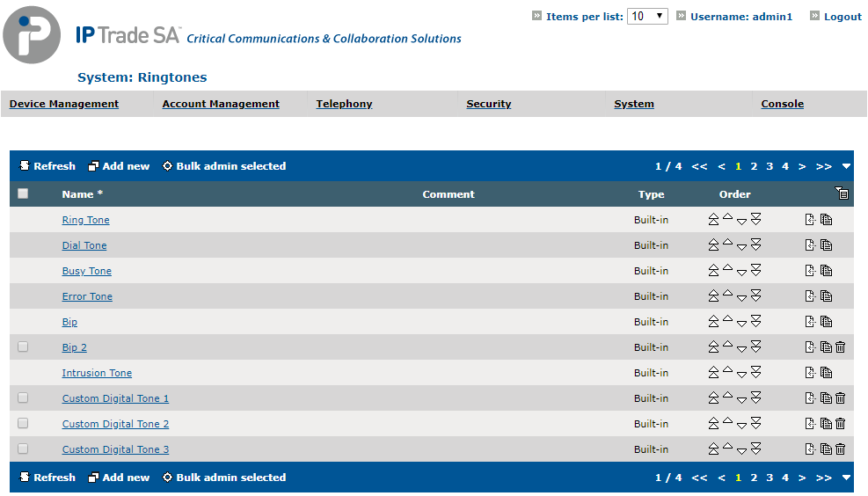This screenshot has height=496, width=868.
Task: Check the Bip 2 row checkbox
Action: click(23, 346)
